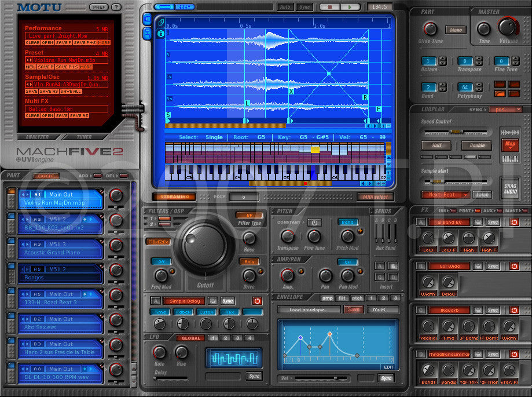Click the 'Load envelope...' button
The image size is (532, 397).
coord(309,310)
